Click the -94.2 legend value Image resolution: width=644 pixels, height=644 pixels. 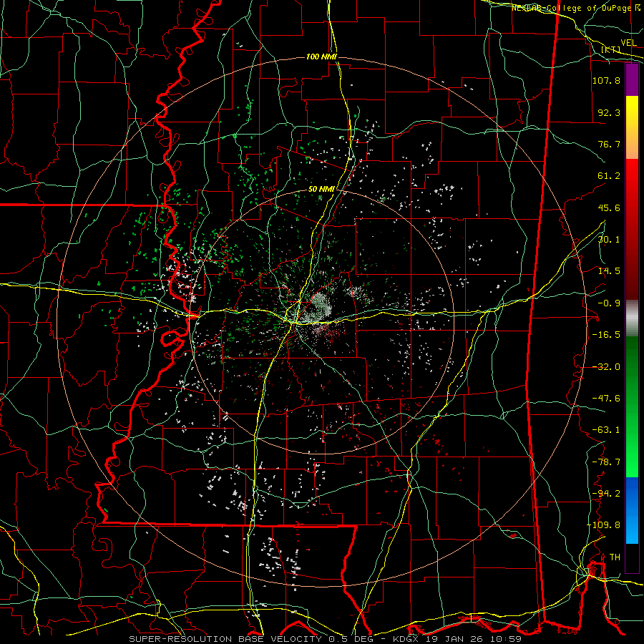click(606, 494)
